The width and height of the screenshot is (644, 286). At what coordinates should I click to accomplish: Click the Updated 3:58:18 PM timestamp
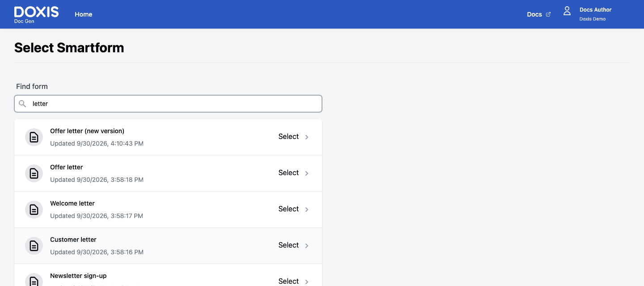(97, 180)
